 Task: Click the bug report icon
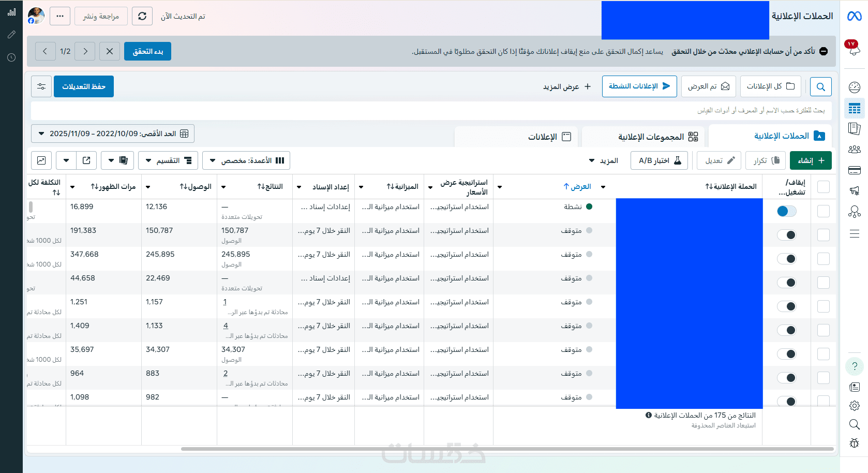pos(855,443)
